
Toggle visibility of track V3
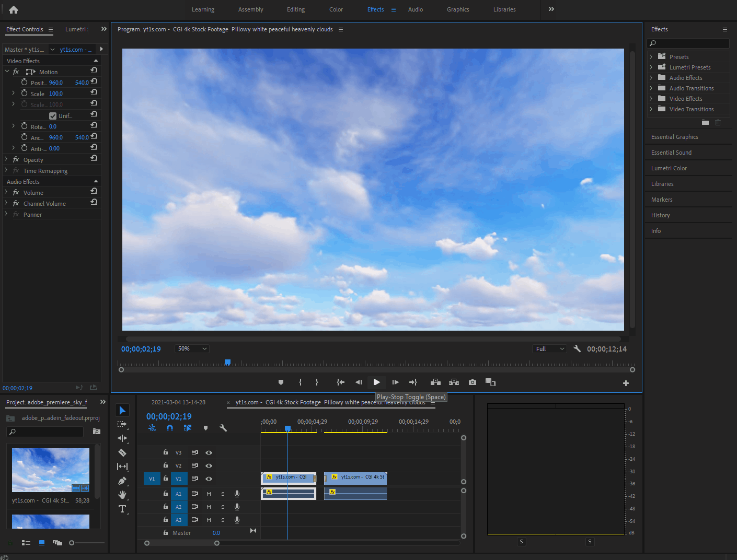coord(209,453)
